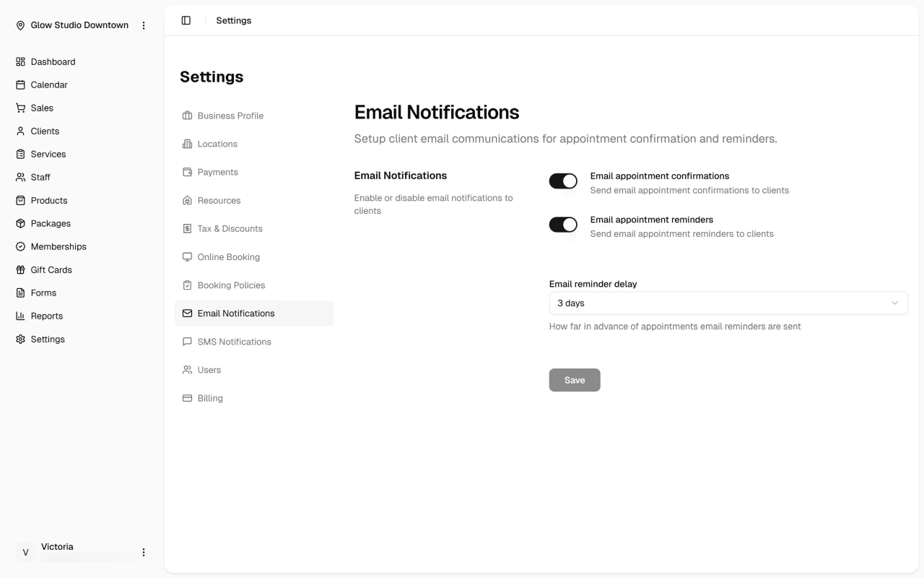Image resolution: width=924 pixels, height=578 pixels.
Task: Select Reports in the sidebar
Action: click(82, 316)
